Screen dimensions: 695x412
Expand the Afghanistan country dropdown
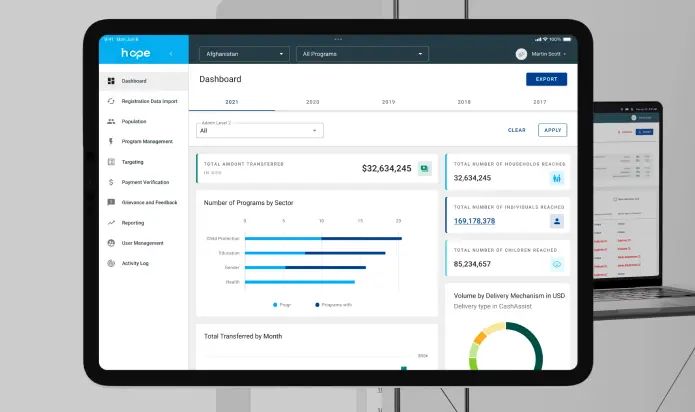(244, 53)
